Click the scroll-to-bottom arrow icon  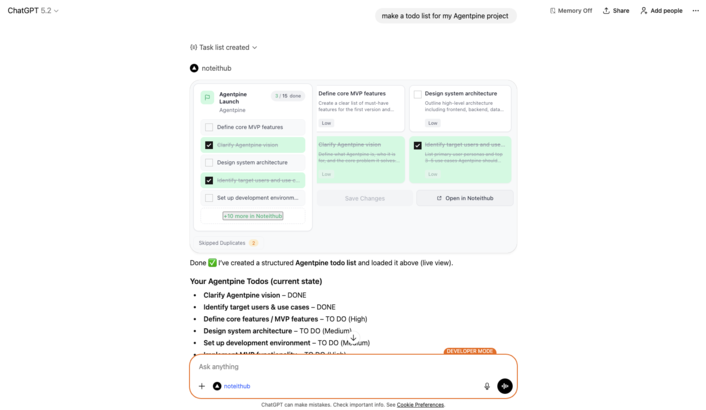(353, 338)
